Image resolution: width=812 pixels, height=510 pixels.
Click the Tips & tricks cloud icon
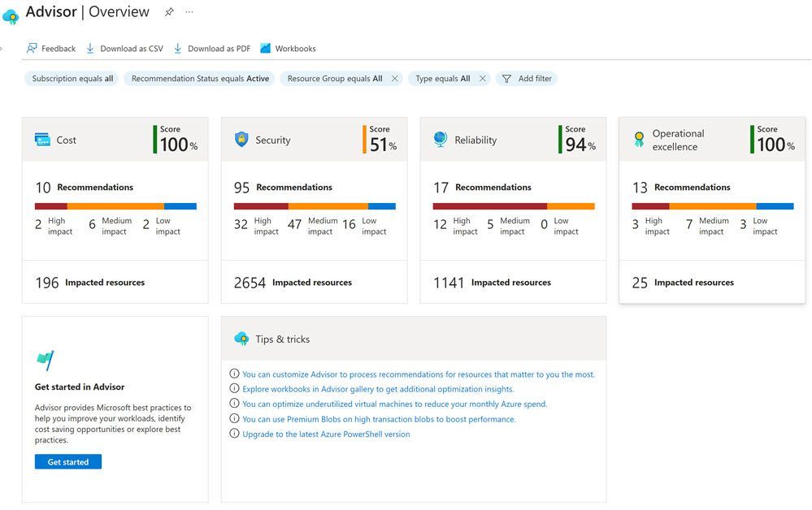pyautogui.click(x=241, y=339)
